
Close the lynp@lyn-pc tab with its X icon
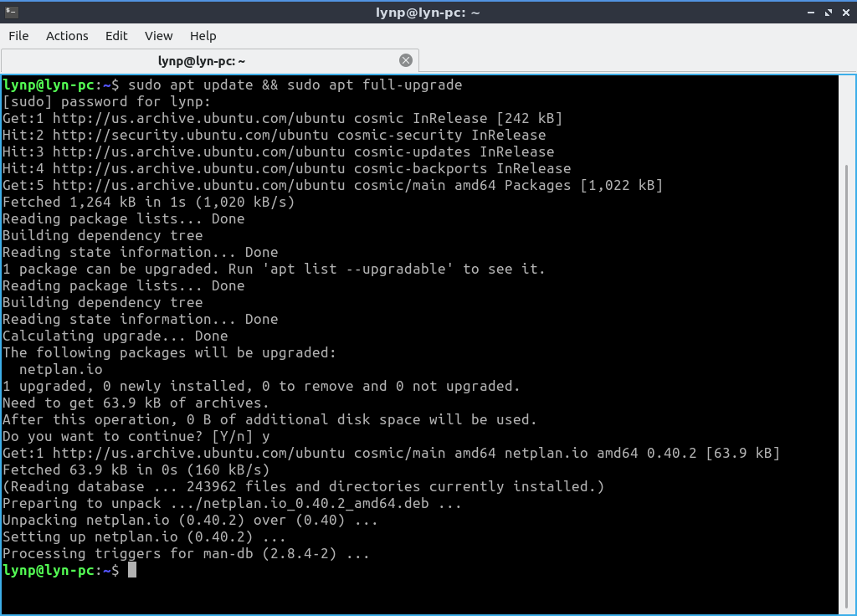(x=406, y=60)
